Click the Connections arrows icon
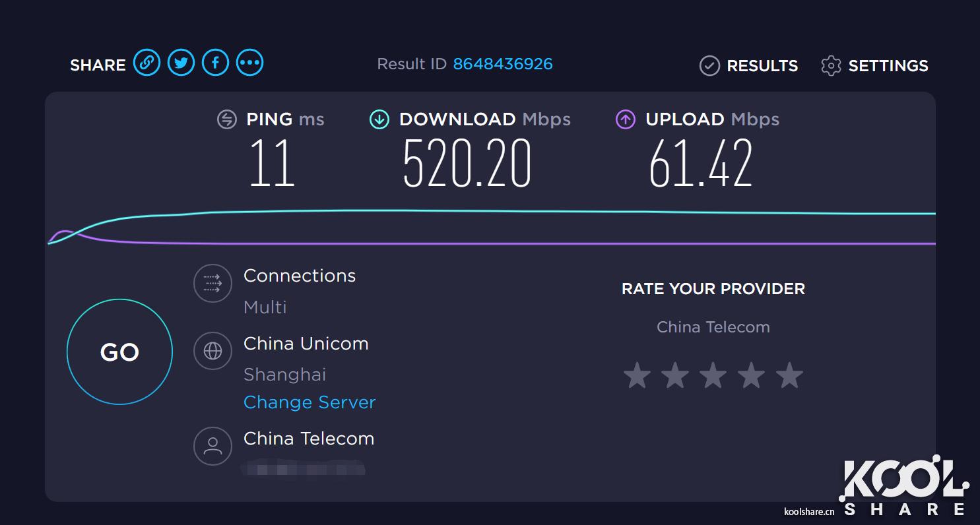Screen dimensions: 980x525 coord(212,283)
